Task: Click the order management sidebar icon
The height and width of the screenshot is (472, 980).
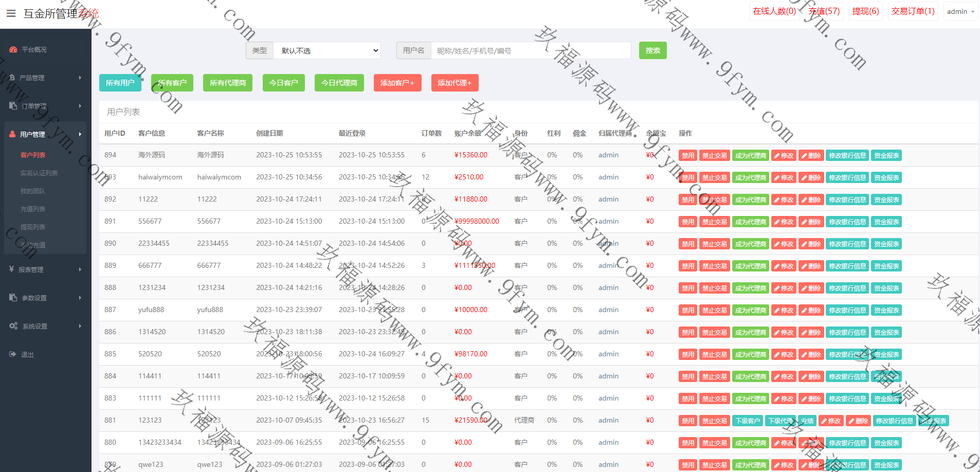Action: point(13,106)
